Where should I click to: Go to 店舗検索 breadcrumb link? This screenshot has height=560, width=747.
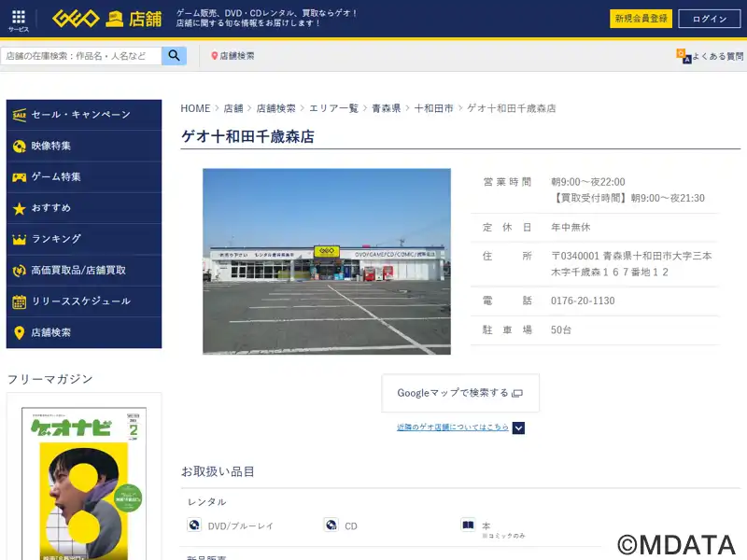pos(275,108)
